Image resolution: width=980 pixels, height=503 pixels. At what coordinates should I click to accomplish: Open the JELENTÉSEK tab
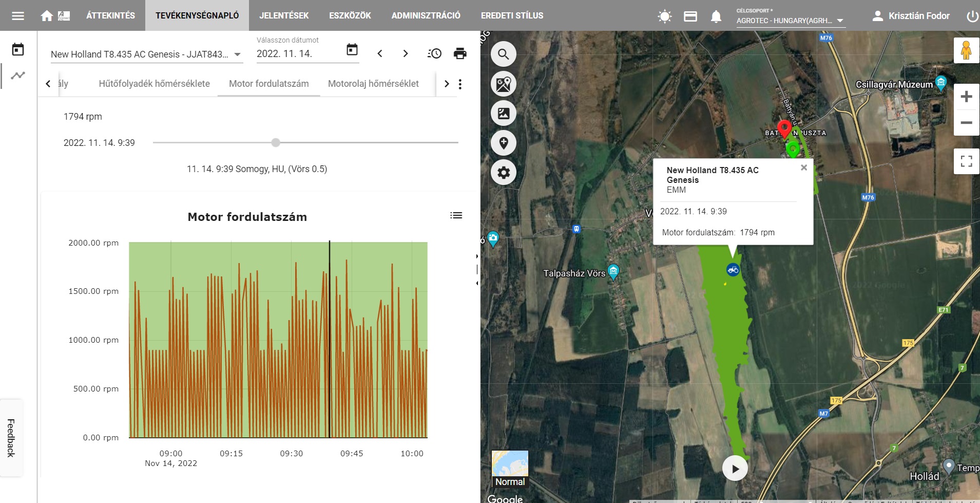click(284, 15)
